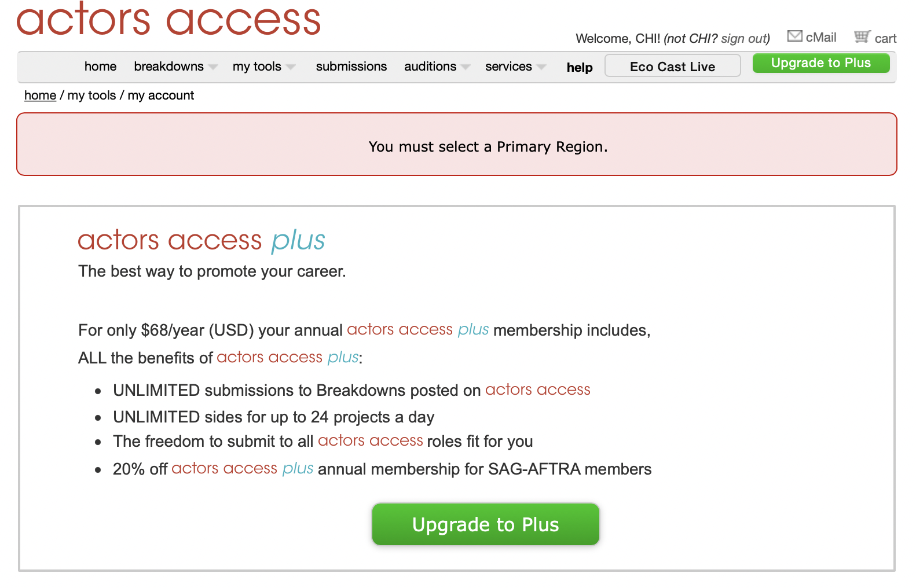Click the actors access logo
This screenshot has height=588, width=916.
coord(168,19)
